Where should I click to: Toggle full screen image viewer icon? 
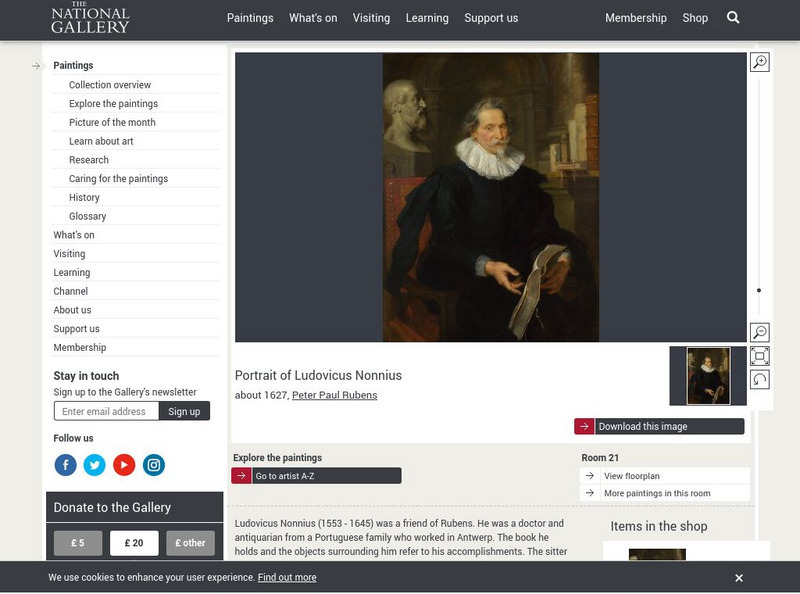[760, 356]
